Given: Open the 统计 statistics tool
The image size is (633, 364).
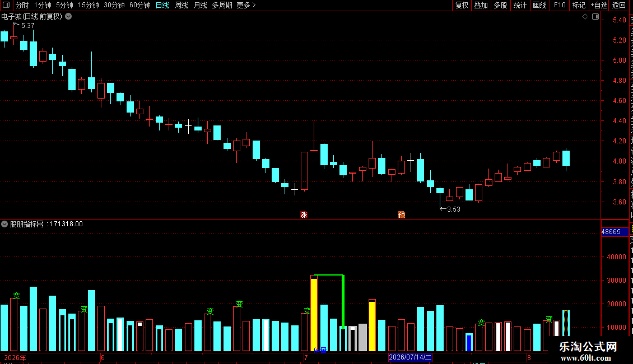Looking at the screenshot, I should pyautogui.click(x=519, y=5).
